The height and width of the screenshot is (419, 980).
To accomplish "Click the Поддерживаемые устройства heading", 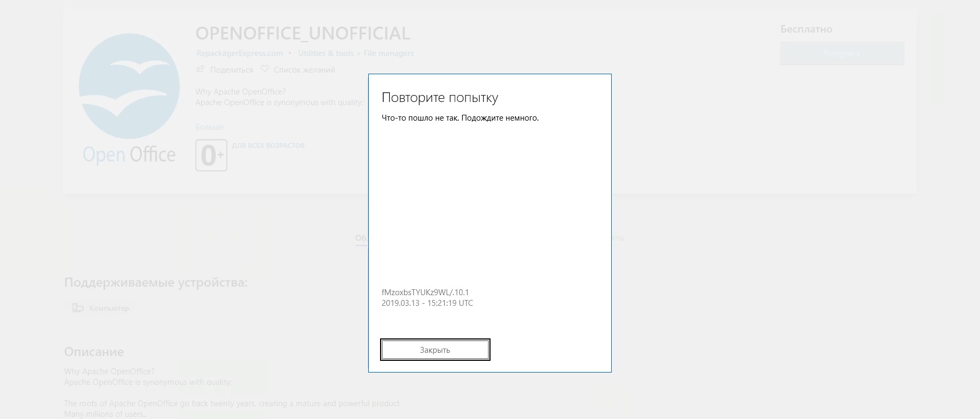I will pos(156,282).
